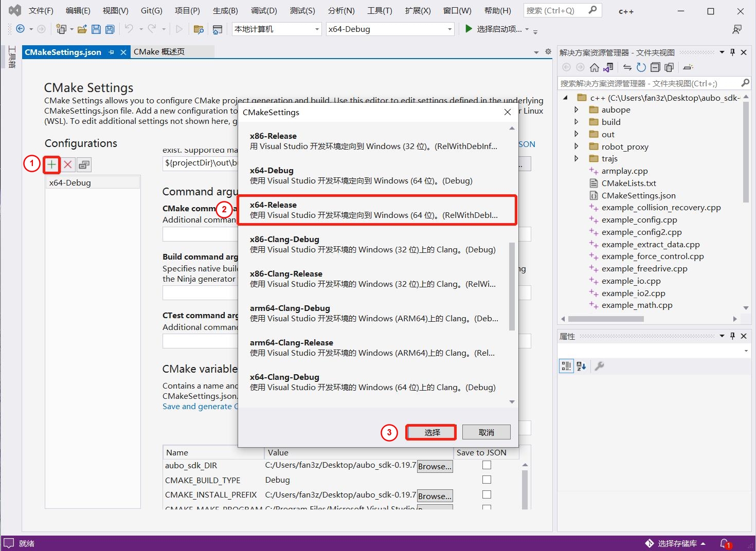Click Switch Views icon in Solution Explorer
This screenshot has height=551, width=756.
pos(608,67)
